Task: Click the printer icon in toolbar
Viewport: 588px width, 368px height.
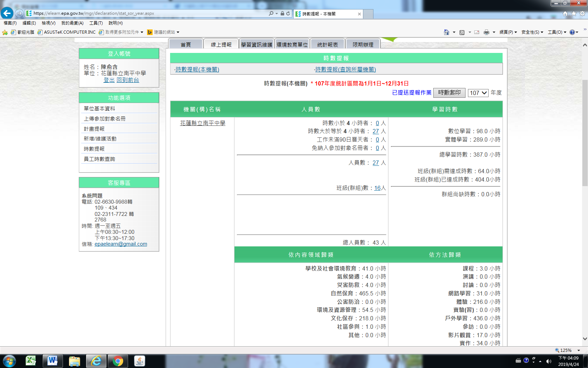Action: (486, 32)
